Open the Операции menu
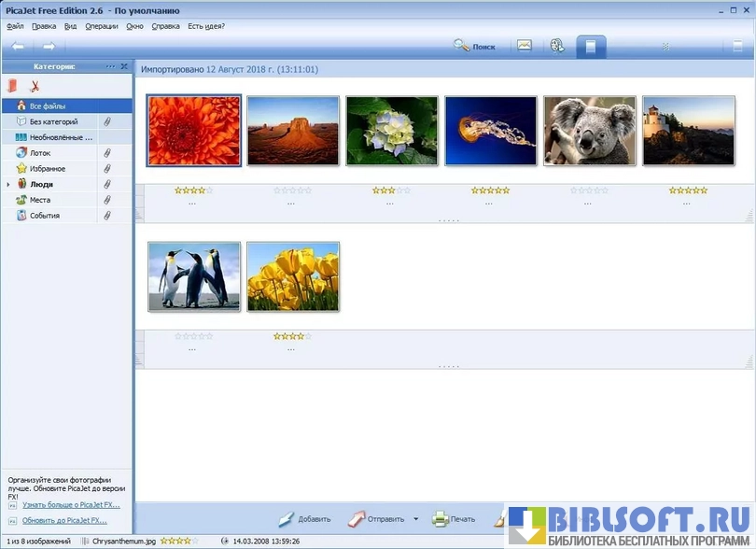The height and width of the screenshot is (549, 756). (x=102, y=26)
